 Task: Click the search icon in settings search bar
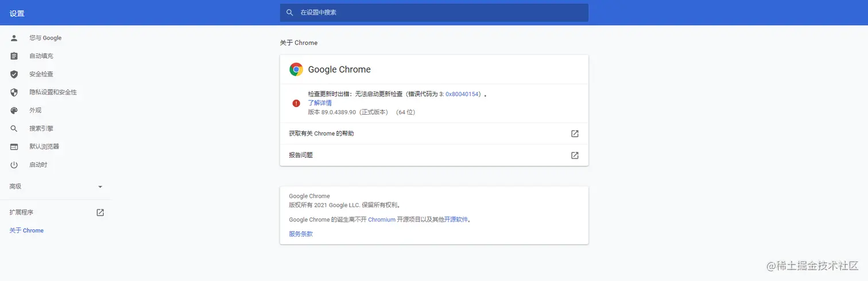coord(290,12)
